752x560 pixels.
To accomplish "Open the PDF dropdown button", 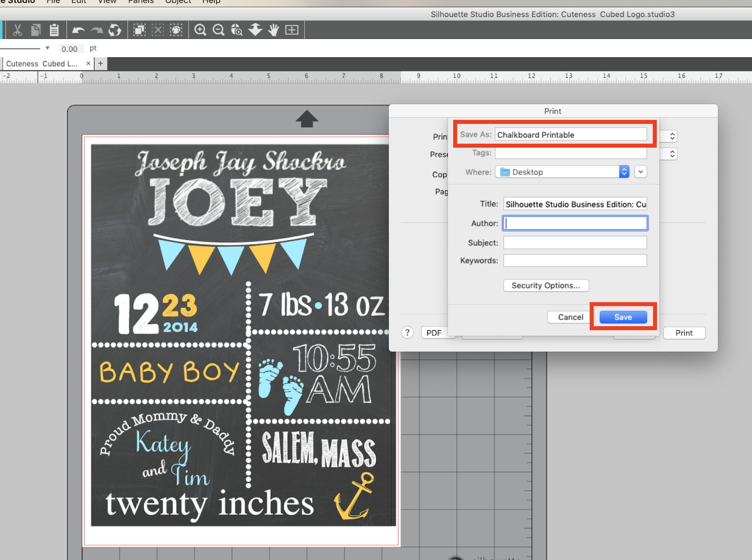I will pyautogui.click(x=438, y=333).
